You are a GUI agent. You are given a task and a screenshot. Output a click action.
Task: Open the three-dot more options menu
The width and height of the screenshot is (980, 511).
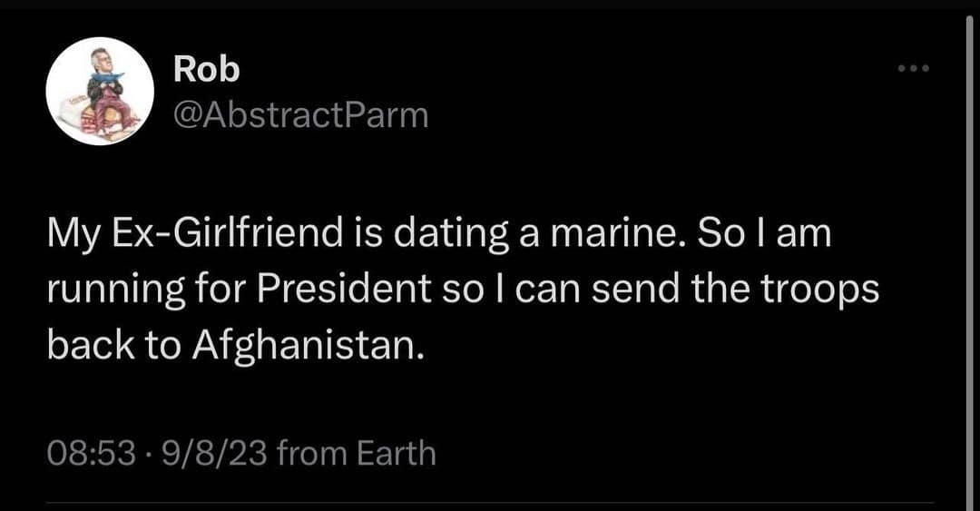point(914,68)
